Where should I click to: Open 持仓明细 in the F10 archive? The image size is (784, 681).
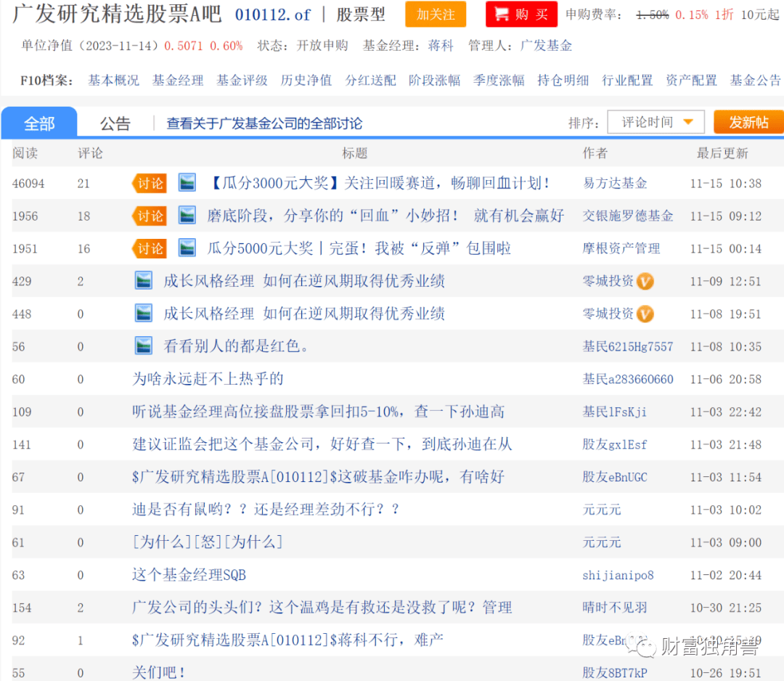[x=563, y=80]
